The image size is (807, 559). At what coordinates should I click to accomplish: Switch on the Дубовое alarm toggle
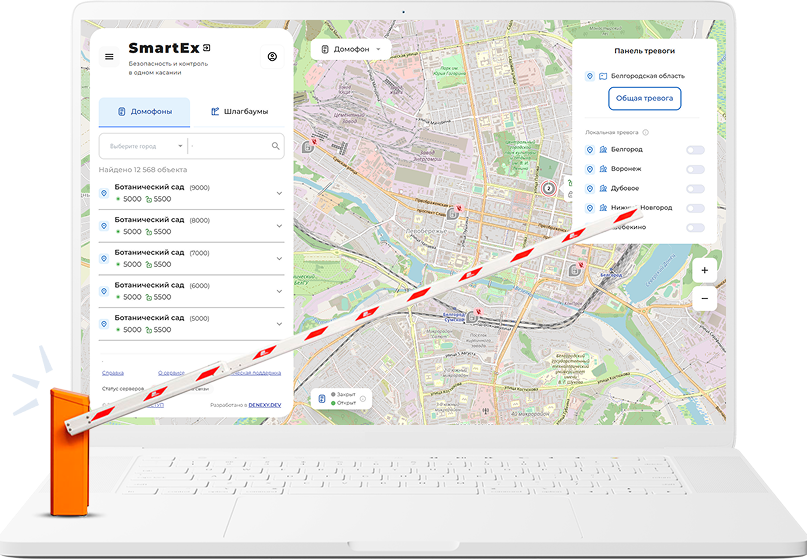tap(695, 188)
